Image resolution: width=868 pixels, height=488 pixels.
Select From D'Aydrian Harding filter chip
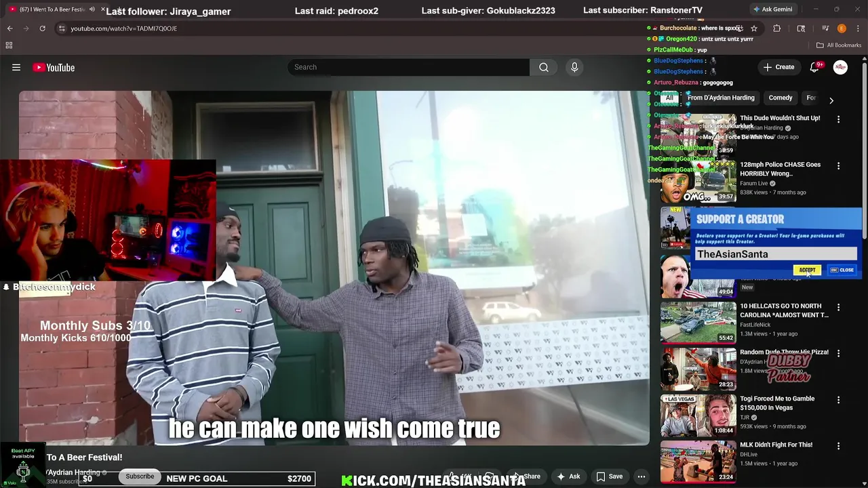coord(721,98)
